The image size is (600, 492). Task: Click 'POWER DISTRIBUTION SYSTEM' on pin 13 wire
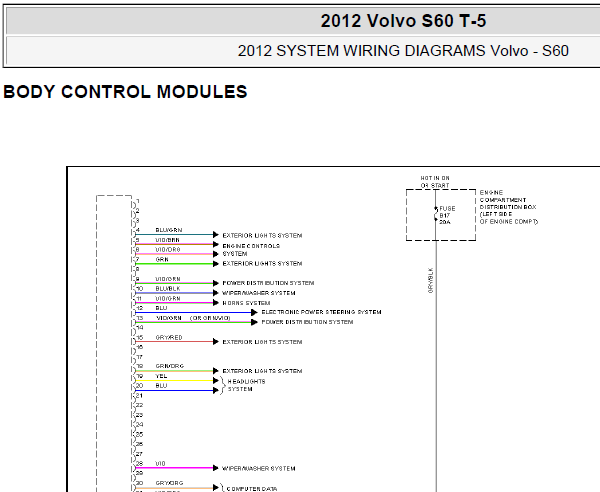click(x=307, y=322)
